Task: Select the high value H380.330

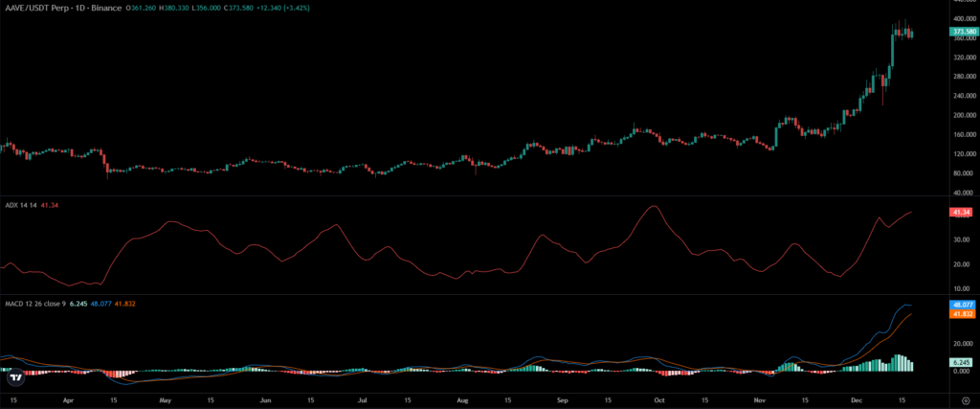Action: pos(174,9)
